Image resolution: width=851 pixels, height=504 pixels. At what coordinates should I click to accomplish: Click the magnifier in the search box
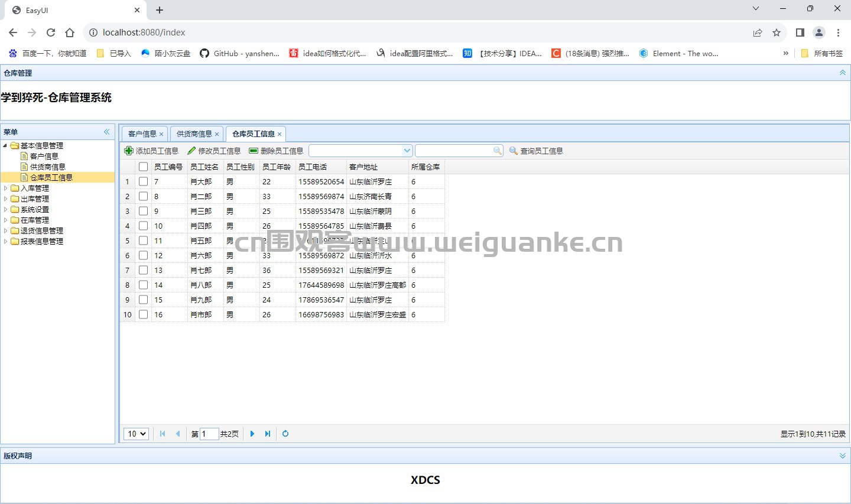tap(498, 151)
